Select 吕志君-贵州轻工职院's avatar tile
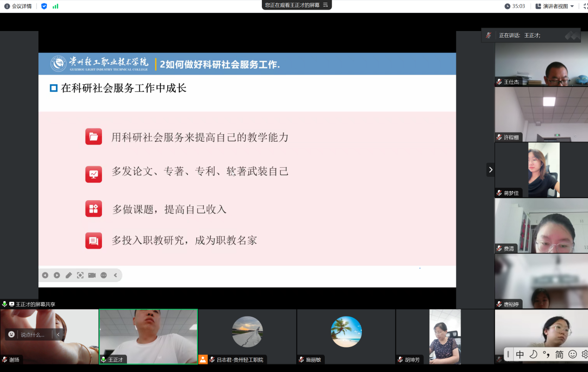This screenshot has width=588, height=372. [x=247, y=336]
